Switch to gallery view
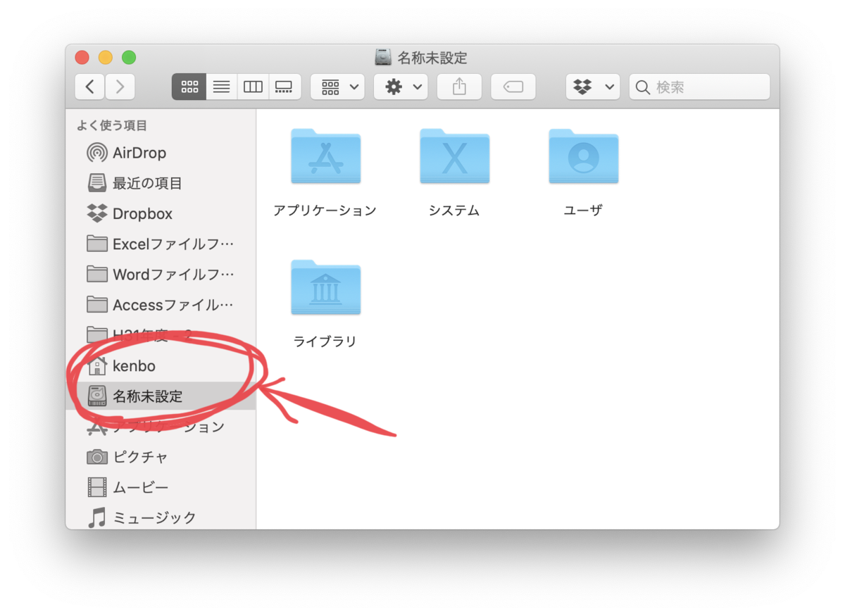Image resolution: width=845 pixels, height=616 pixels. point(284,87)
